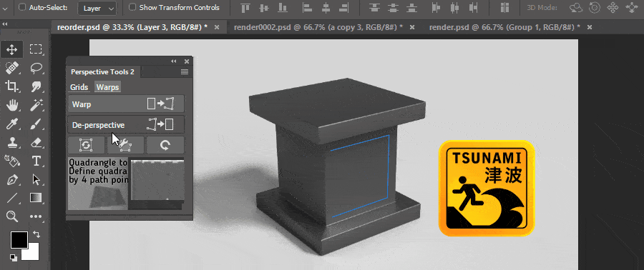This screenshot has width=644, height=270.
Task: Select the Healing Brush bandage tool
Action: point(12,68)
